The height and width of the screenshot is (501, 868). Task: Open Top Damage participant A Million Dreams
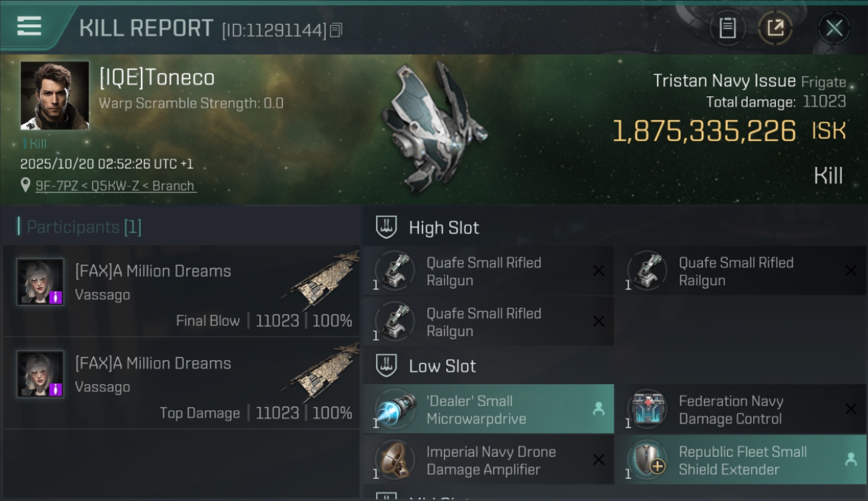[153, 363]
